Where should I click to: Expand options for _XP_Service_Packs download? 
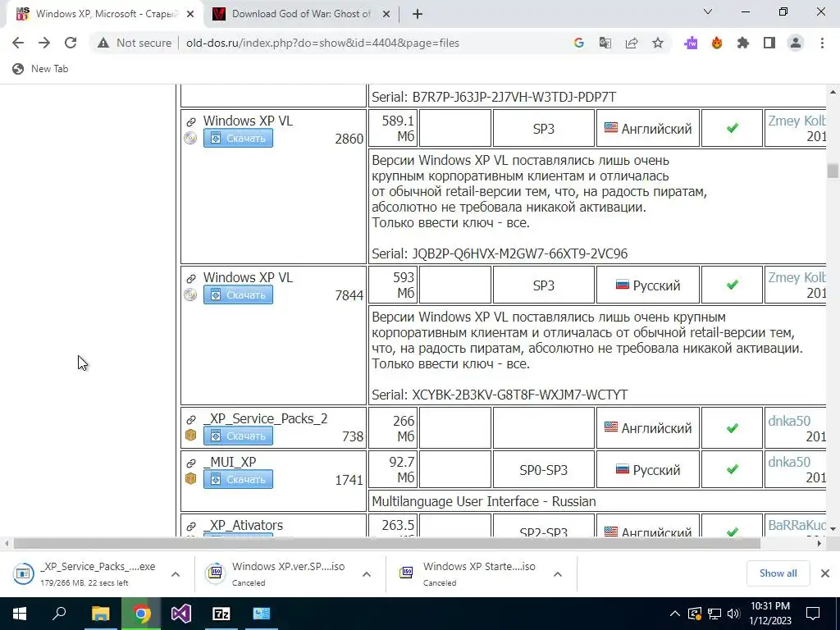(x=176, y=574)
